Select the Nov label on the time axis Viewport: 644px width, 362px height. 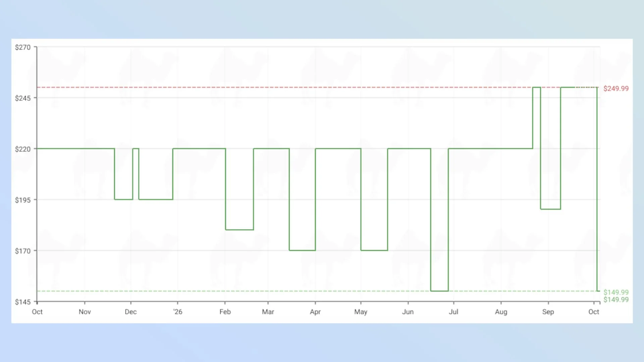tap(85, 312)
